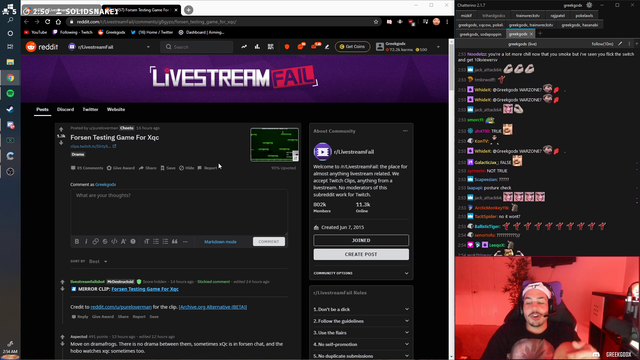Open a new Chrome tab
Viewport: 640px width, 360px height.
189,10
